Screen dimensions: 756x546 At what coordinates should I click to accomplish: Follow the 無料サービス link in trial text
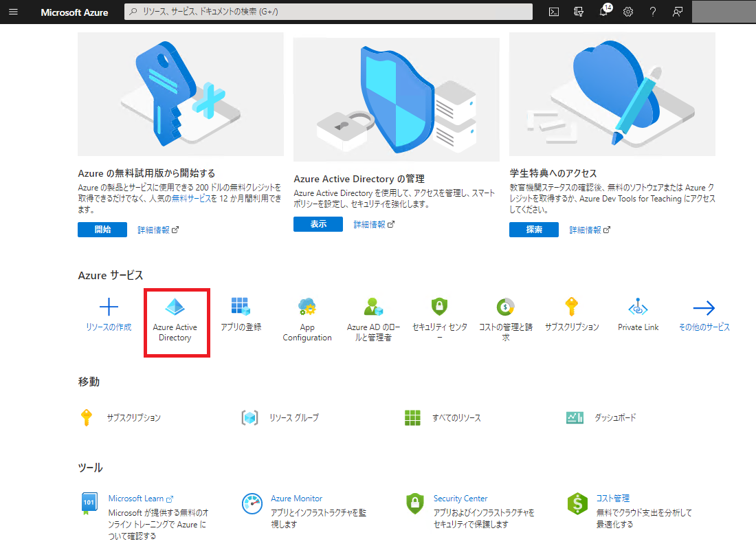pyautogui.click(x=191, y=199)
